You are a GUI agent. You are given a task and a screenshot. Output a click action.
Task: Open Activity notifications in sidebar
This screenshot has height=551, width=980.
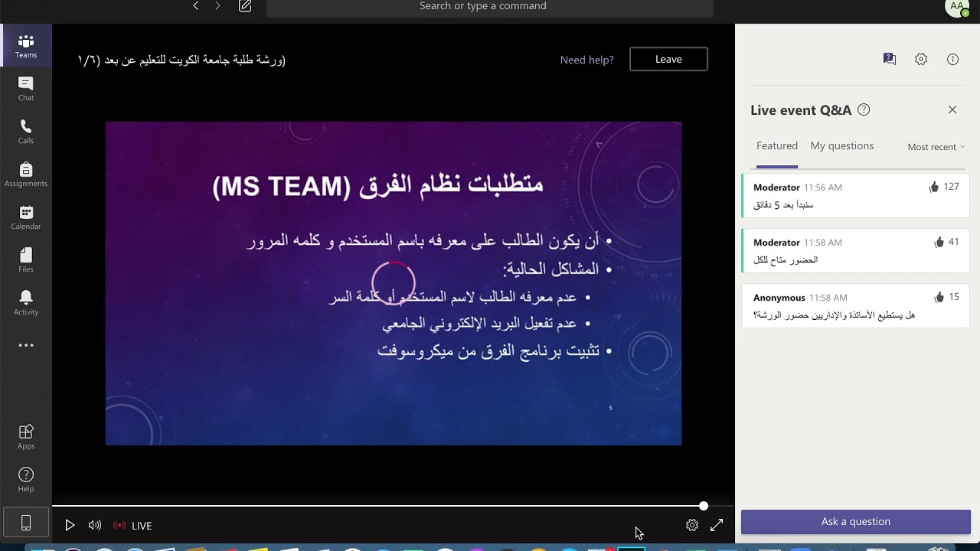pyautogui.click(x=26, y=303)
